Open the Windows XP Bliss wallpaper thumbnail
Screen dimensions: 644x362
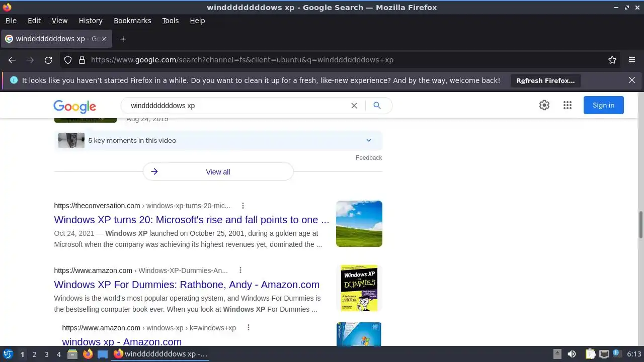(x=359, y=224)
